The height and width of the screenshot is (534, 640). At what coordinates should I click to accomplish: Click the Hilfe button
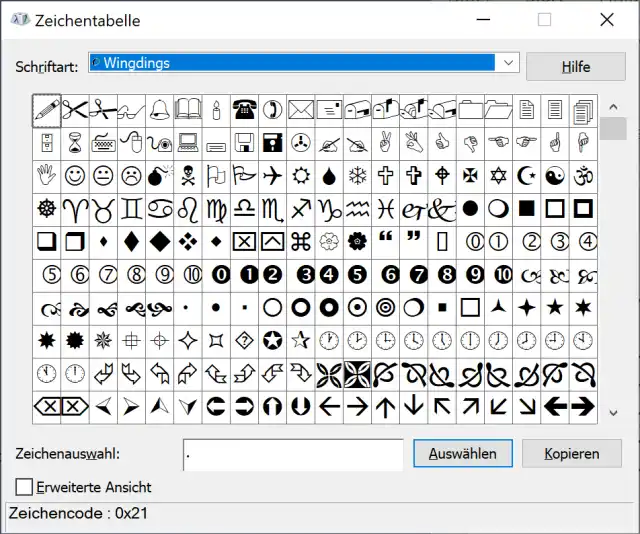[x=575, y=67]
